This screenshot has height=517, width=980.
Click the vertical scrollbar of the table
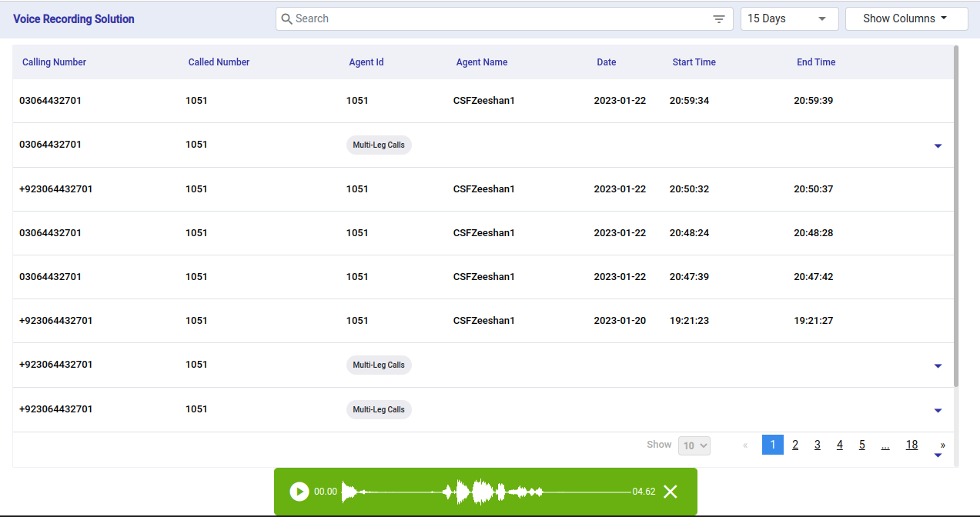[956, 215]
